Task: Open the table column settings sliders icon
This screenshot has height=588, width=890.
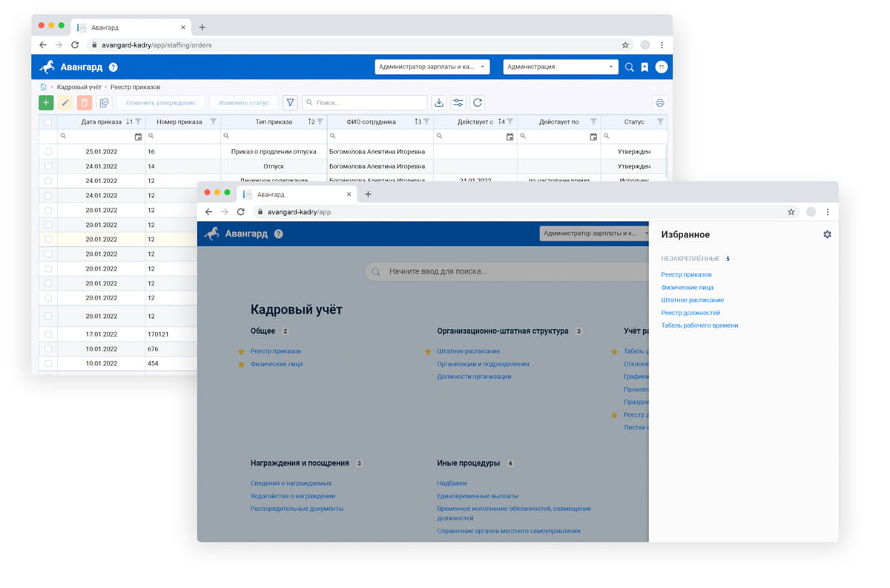Action: coord(458,103)
